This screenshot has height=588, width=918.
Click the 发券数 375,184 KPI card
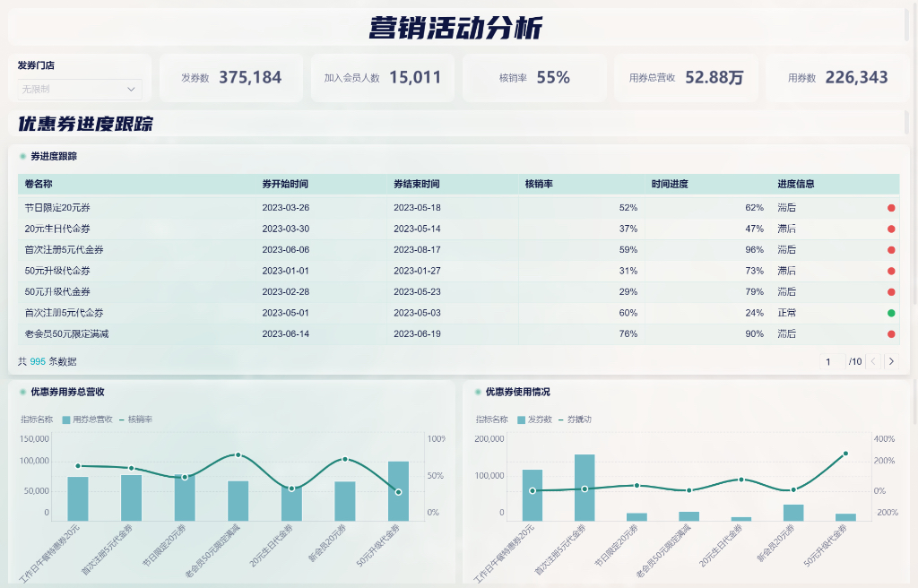(230, 78)
